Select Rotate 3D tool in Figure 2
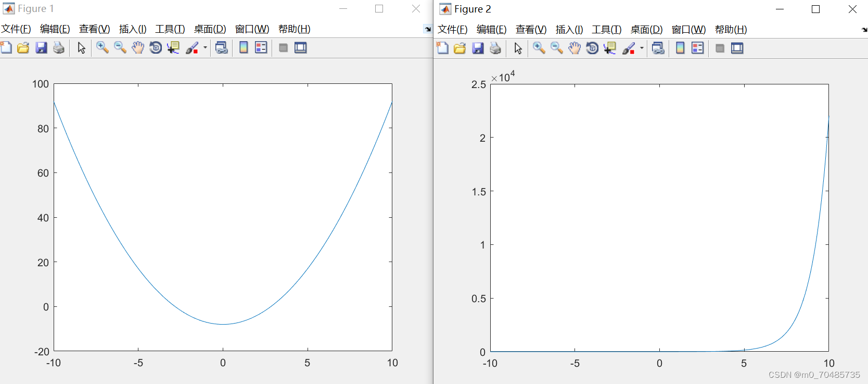The height and width of the screenshot is (384, 868). pyautogui.click(x=592, y=48)
